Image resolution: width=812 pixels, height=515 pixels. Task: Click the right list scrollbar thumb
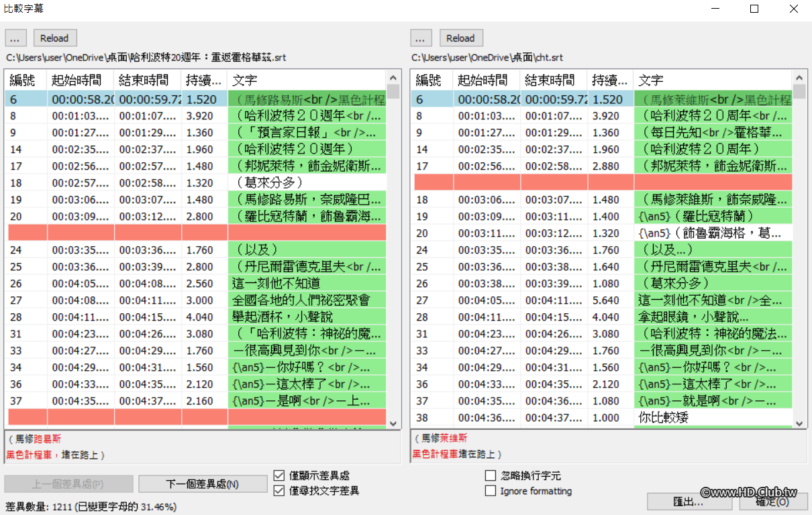click(x=799, y=91)
